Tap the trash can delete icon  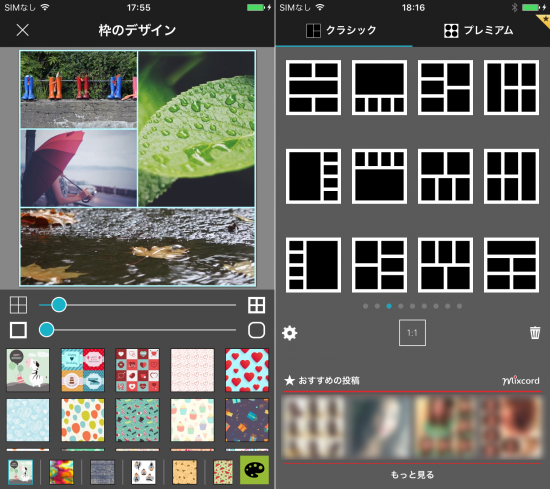click(x=535, y=333)
